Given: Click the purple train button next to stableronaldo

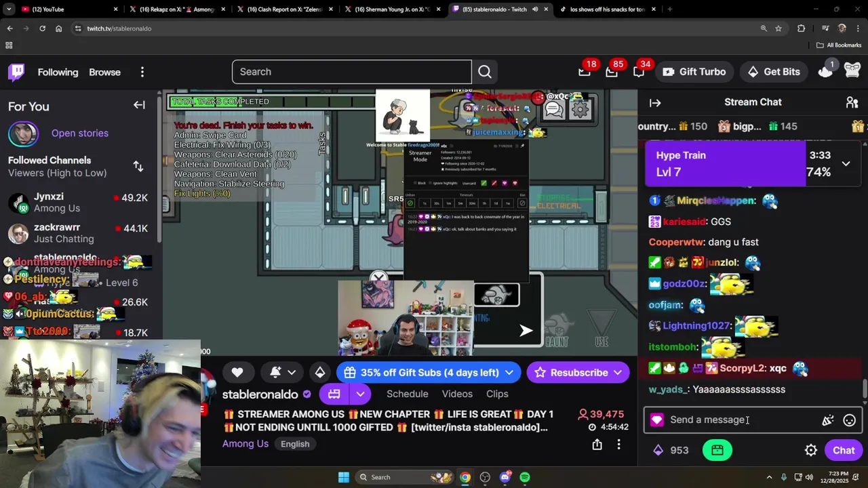Looking at the screenshot, I should [334, 394].
